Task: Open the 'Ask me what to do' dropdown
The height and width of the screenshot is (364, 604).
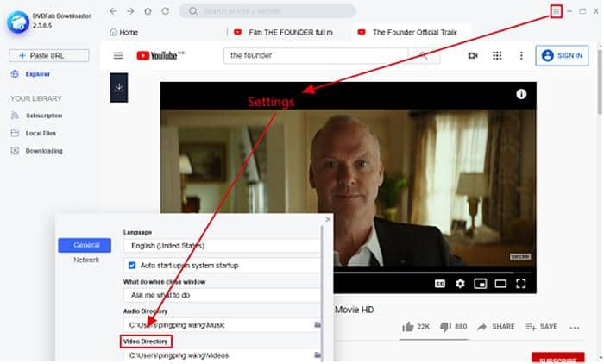Action: coord(222,295)
